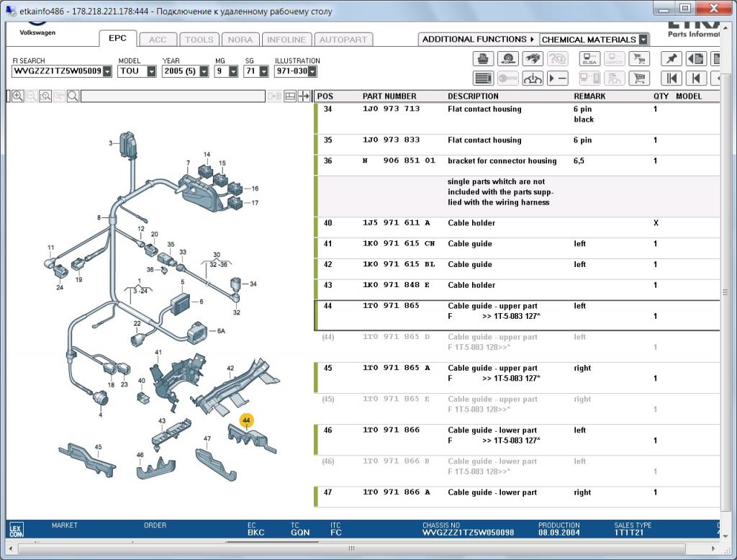Switch to the AUTOPART tab
The height and width of the screenshot is (560, 737).
click(343, 40)
